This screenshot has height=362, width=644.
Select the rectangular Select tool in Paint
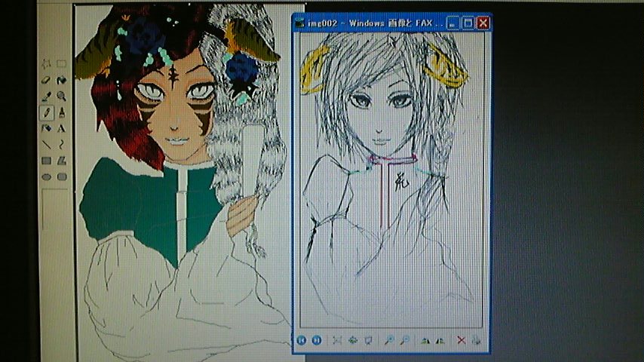(x=62, y=64)
